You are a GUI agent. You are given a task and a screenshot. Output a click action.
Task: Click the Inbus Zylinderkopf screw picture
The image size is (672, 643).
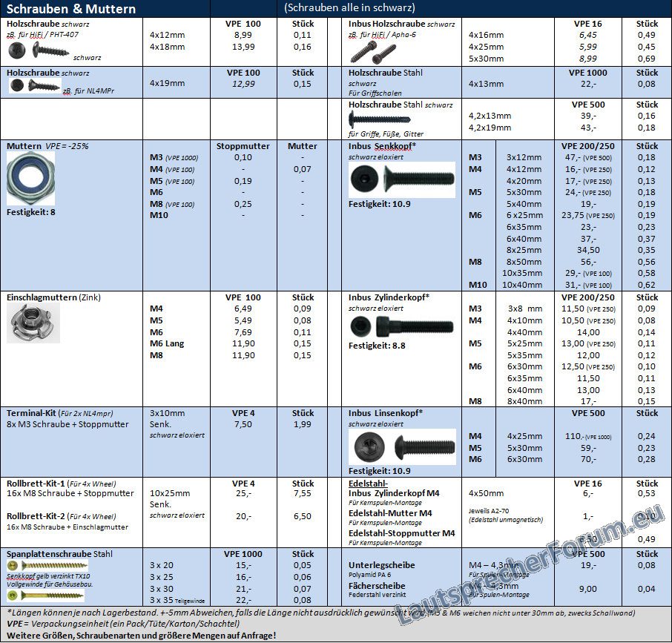coord(402,327)
